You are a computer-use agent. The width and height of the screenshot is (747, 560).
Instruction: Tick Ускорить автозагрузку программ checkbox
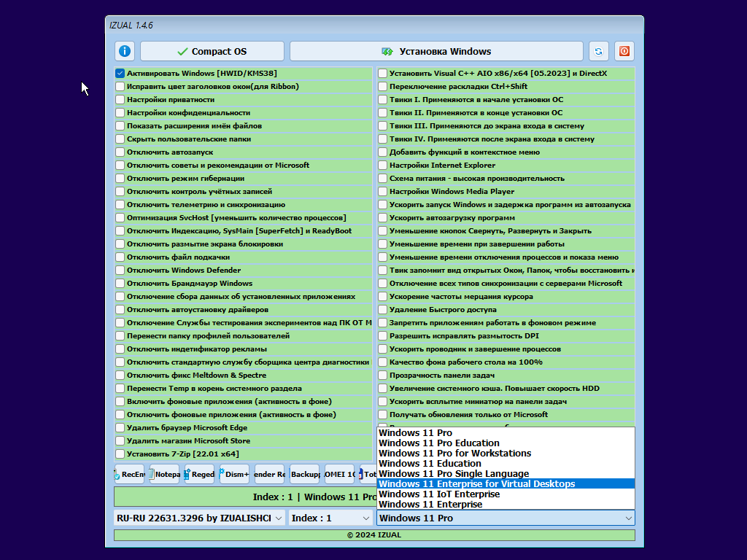click(x=382, y=217)
